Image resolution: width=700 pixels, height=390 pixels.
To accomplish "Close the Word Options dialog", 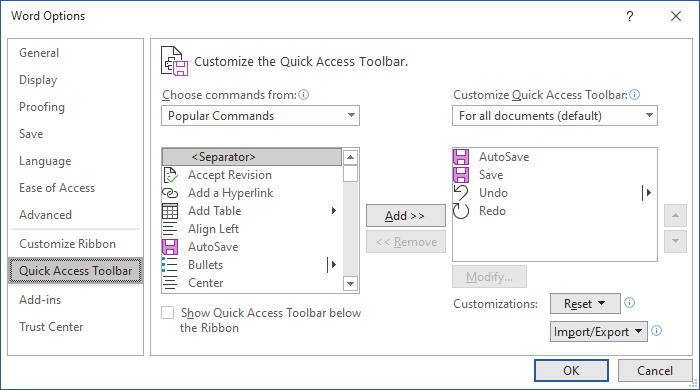I will tap(676, 17).
